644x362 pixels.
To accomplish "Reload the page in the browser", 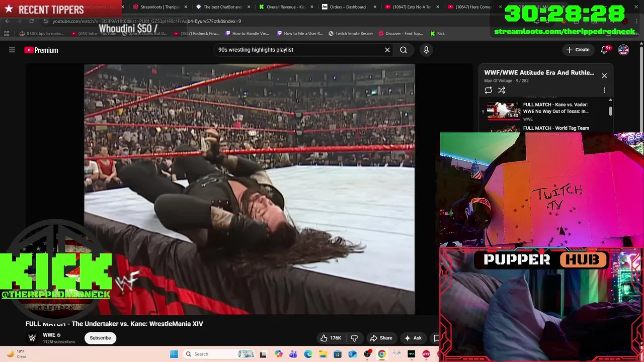I will coord(31,21).
